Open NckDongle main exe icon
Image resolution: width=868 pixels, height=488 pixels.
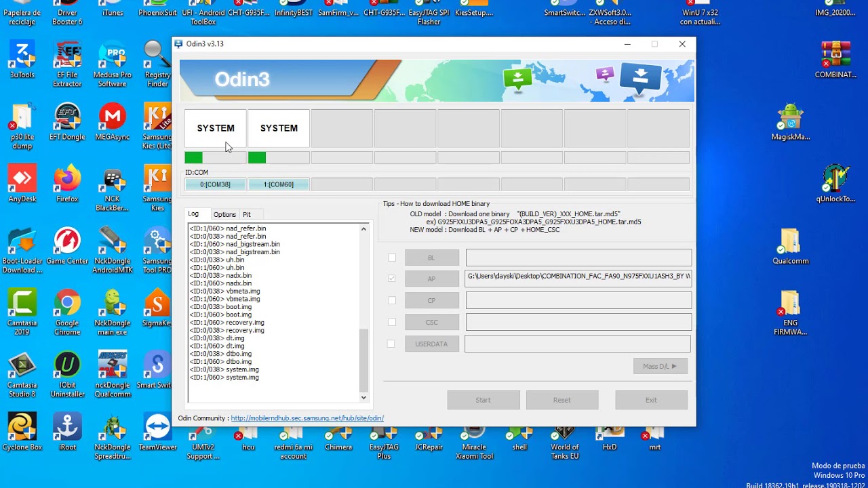tap(113, 313)
